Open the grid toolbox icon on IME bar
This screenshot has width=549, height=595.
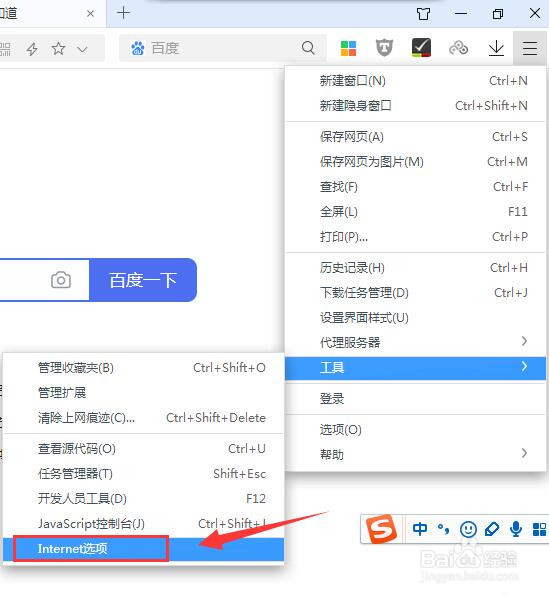tap(540, 529)
